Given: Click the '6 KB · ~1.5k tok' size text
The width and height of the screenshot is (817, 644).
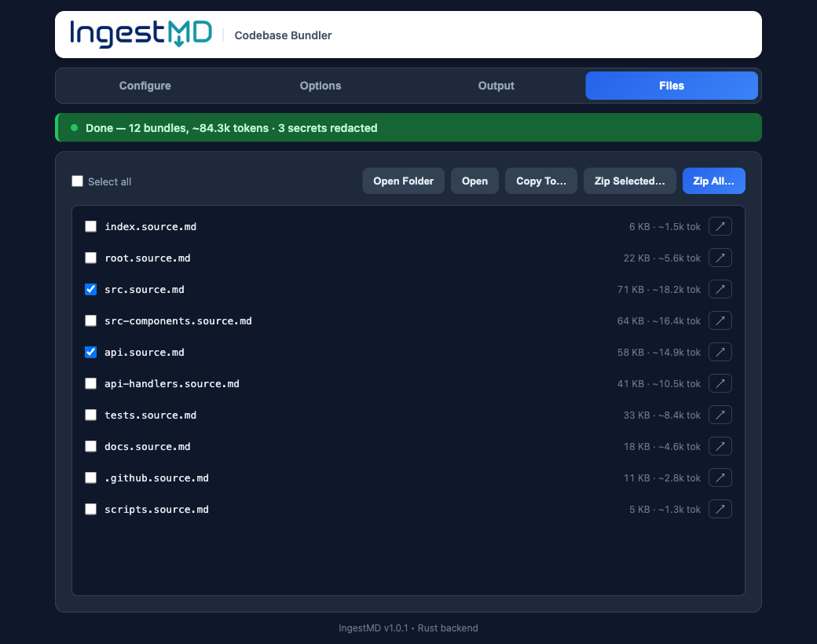Looking at the screenshot, I should (x=665, y=227).
